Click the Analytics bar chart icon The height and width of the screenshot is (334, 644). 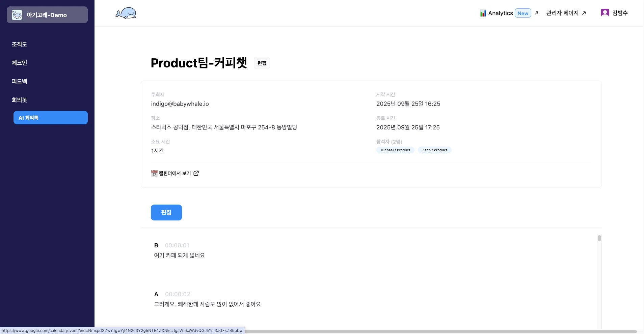(x=483, y=13)
